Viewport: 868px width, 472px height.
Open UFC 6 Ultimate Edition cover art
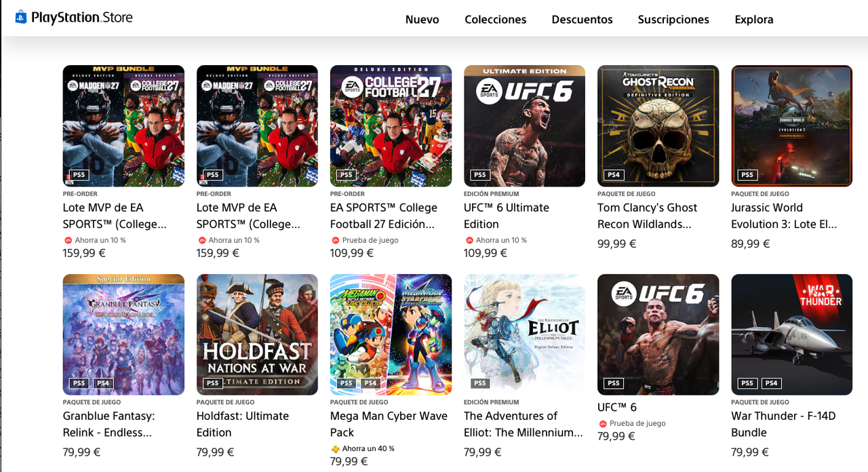tap(524, 125)
